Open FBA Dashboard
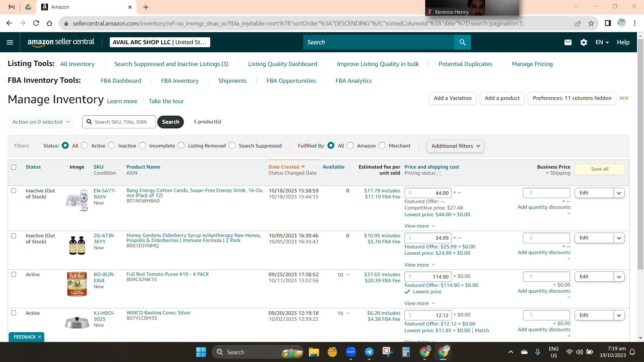 point(121,80)
